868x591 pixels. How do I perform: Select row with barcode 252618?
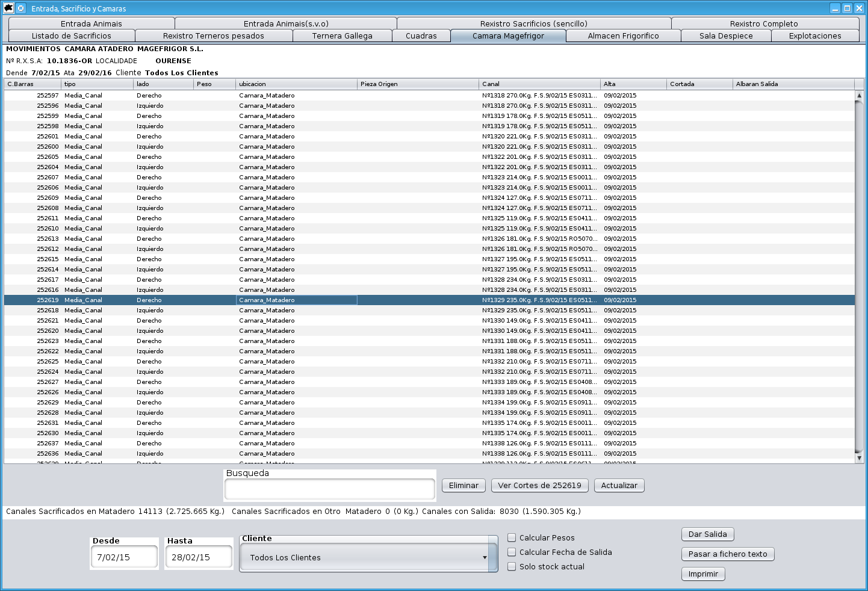[429, 310]
